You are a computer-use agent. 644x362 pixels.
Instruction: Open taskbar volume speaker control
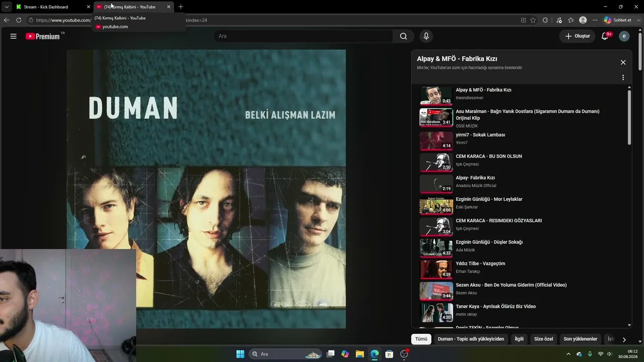[x=609, y=354]
